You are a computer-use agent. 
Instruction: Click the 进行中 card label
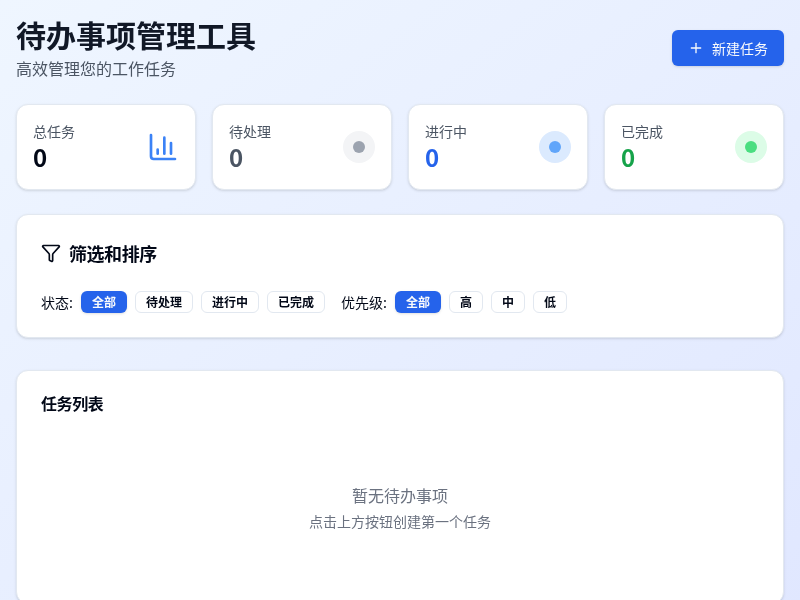pos(446,132)
